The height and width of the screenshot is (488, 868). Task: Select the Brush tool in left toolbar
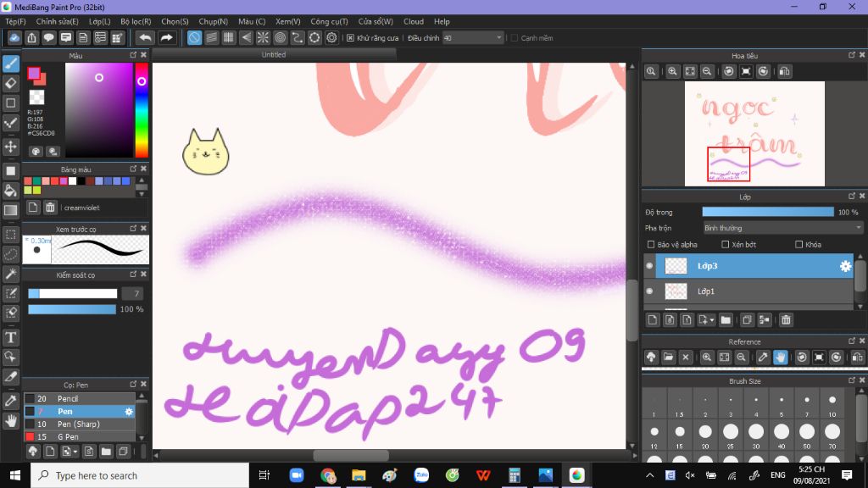pyautogui.click(x=10, y=64)
